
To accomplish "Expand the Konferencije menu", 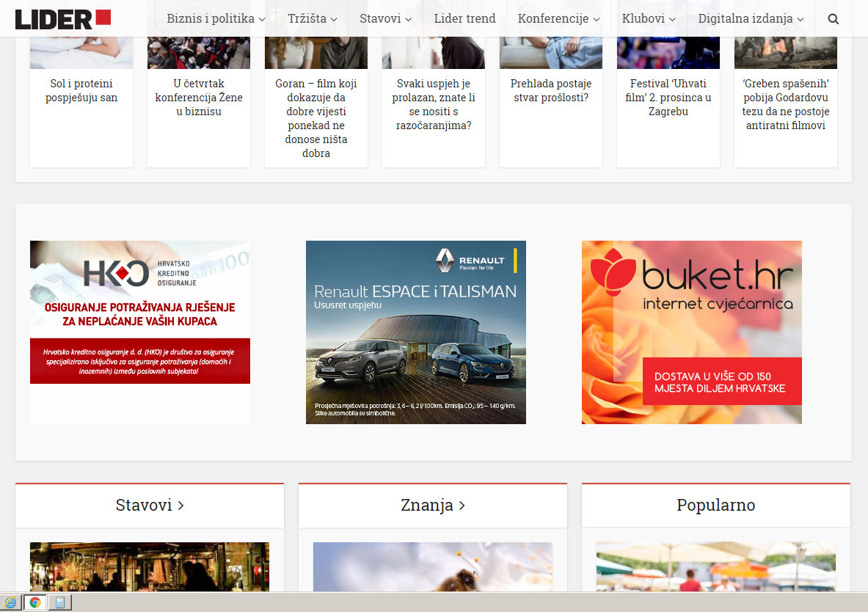I will (x=558, y=18).
